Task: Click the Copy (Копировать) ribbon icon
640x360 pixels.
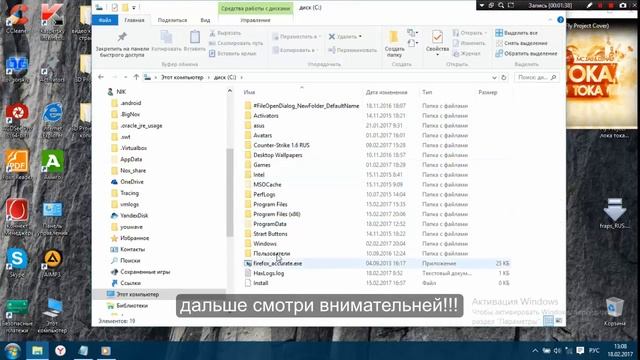Action: [166, 37]
